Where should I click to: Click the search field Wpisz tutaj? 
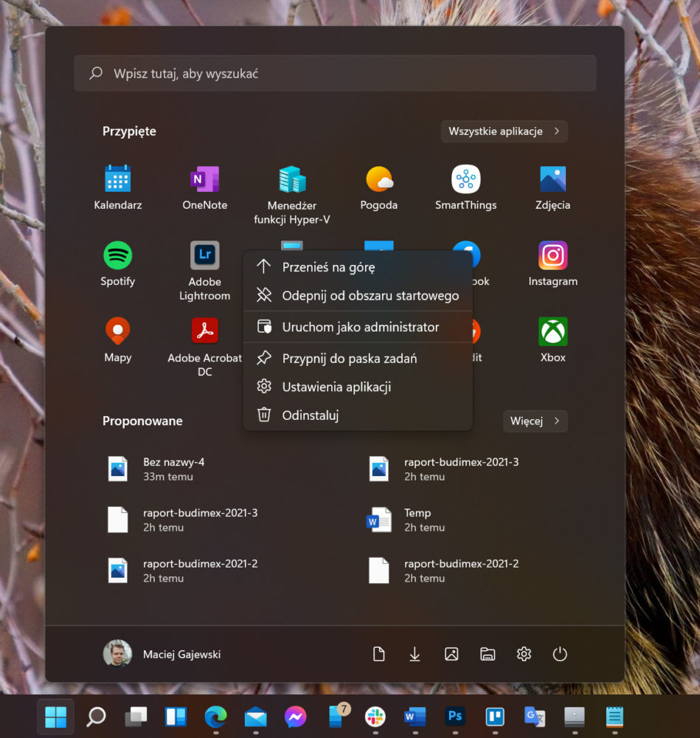click(335, 73)
